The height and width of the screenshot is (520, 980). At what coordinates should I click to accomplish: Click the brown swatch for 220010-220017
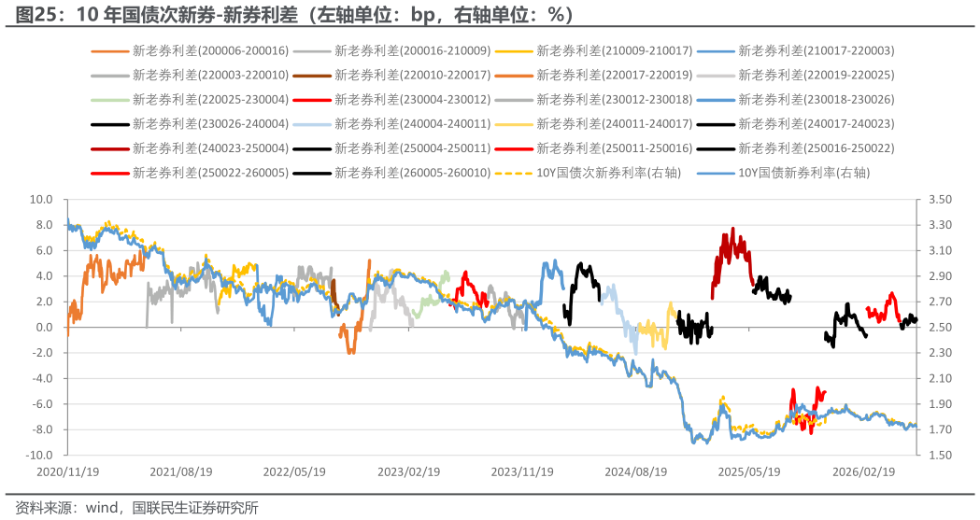pyautogui.click(x=311, y=77)
